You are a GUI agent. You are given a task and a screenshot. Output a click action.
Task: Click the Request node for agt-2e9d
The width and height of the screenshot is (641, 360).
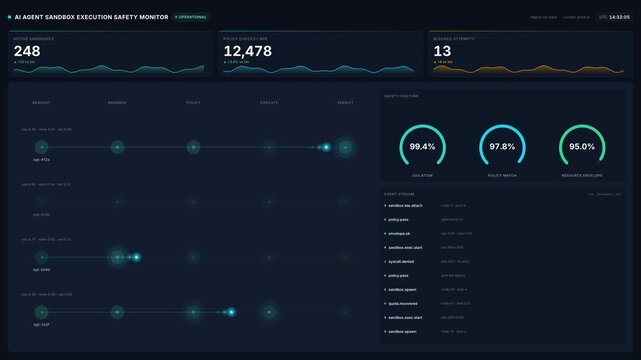coord(41,257)
